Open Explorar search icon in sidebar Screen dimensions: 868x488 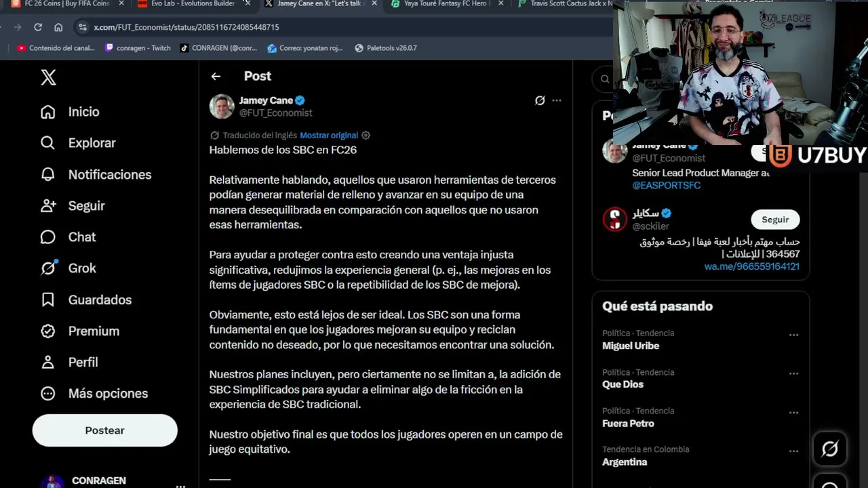47,143
